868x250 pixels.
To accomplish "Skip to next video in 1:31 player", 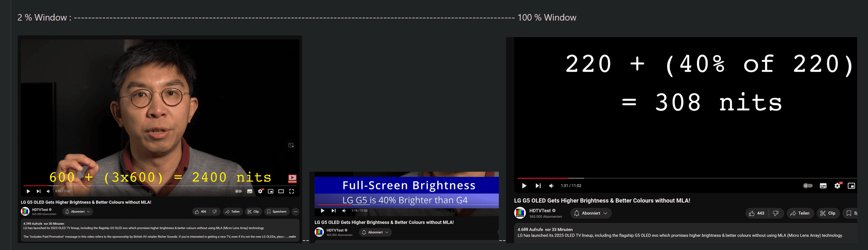I will pyautogui.click(x=538, y=186).
